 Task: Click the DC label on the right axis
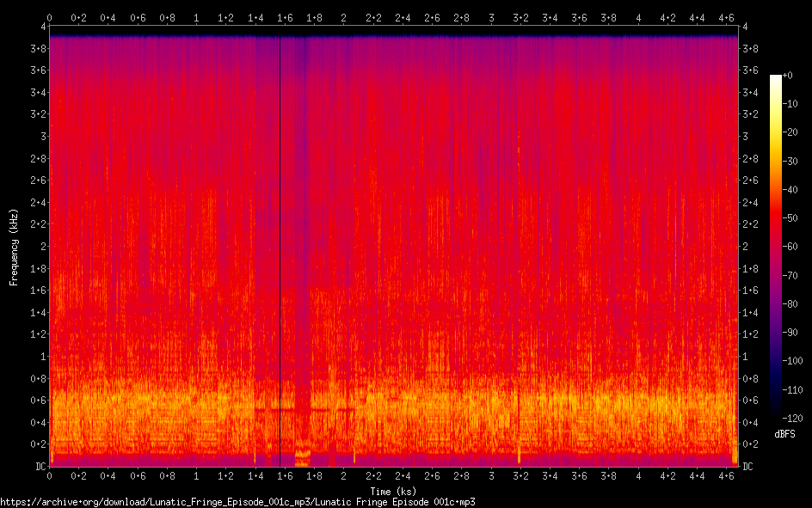[x=748, y=467]
